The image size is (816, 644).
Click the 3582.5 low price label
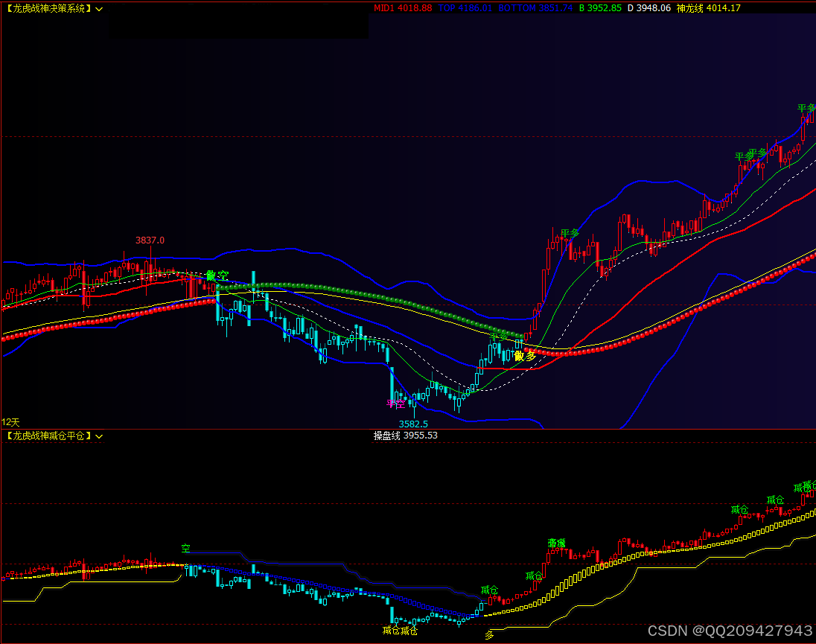pyautogui.click(x=413, y=424)
